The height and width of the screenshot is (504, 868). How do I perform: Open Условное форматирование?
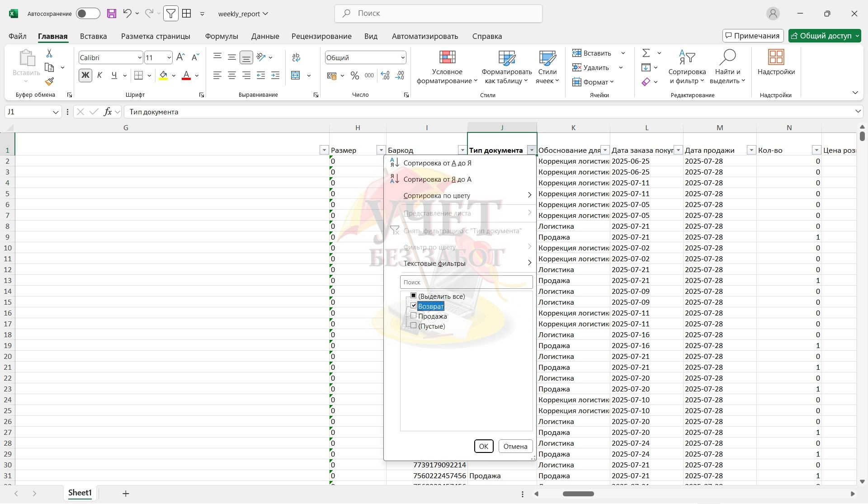coord(447,67)
